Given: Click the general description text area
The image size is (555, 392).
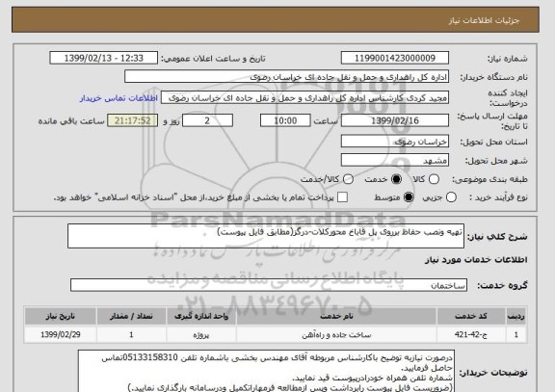Looking at the screenshot, I should pyautogui.click(x=266, y=236).
